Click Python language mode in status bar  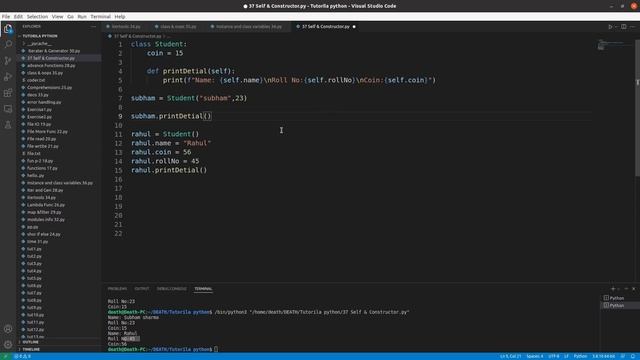click(580, 356)
